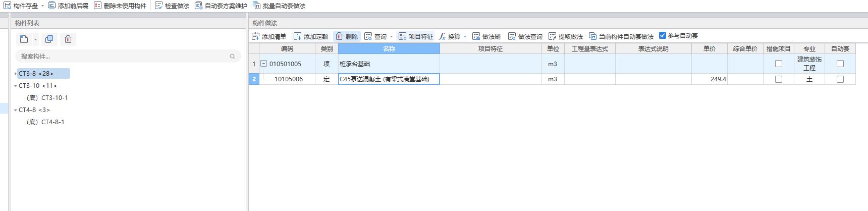The width and height of the screenshot is (868, 211).
Task: Click the 249.4 unit price cell
Action: tap(710, 79)
